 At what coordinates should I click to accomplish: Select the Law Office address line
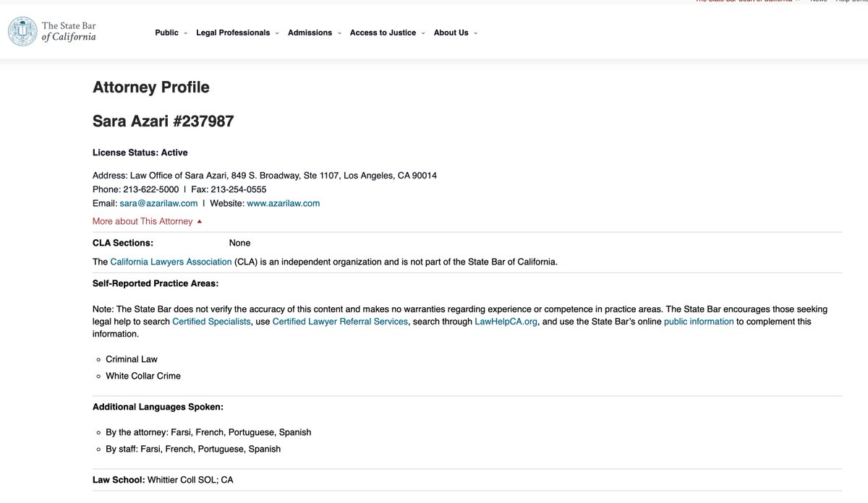click(265, 176)
